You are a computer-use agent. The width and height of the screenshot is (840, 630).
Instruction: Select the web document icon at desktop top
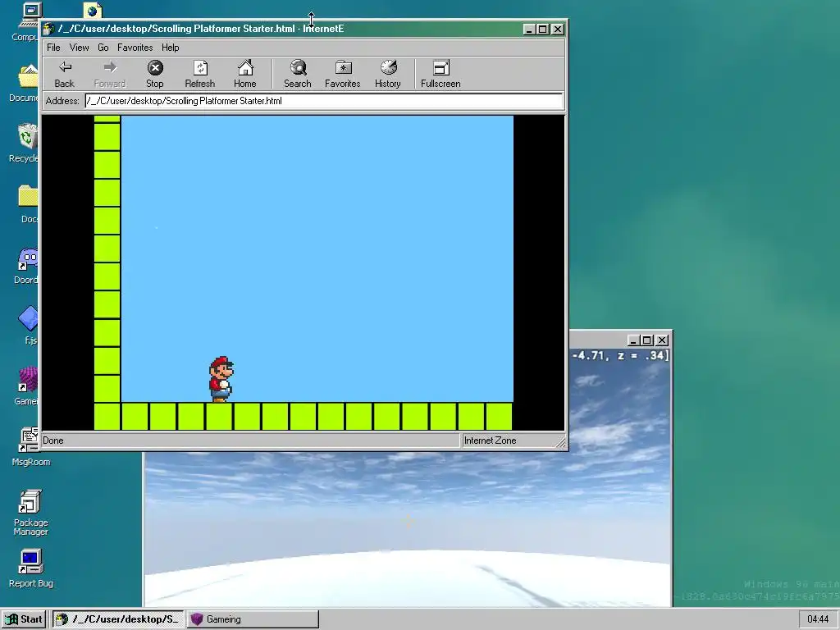pyautogui.click(x=94, y=11)
